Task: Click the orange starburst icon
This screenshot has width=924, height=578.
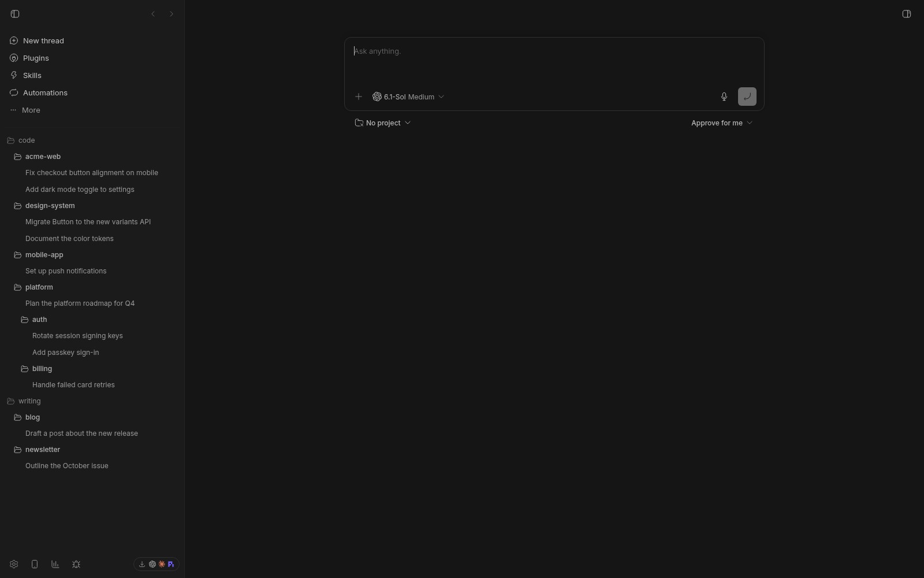Action: [162, 564]
